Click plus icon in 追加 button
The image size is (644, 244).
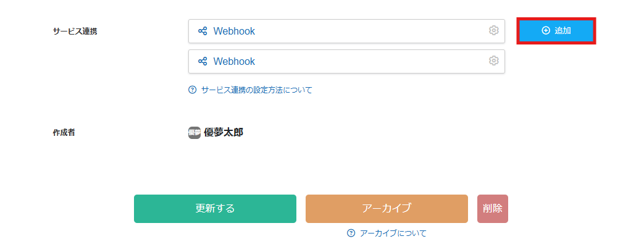546,30
